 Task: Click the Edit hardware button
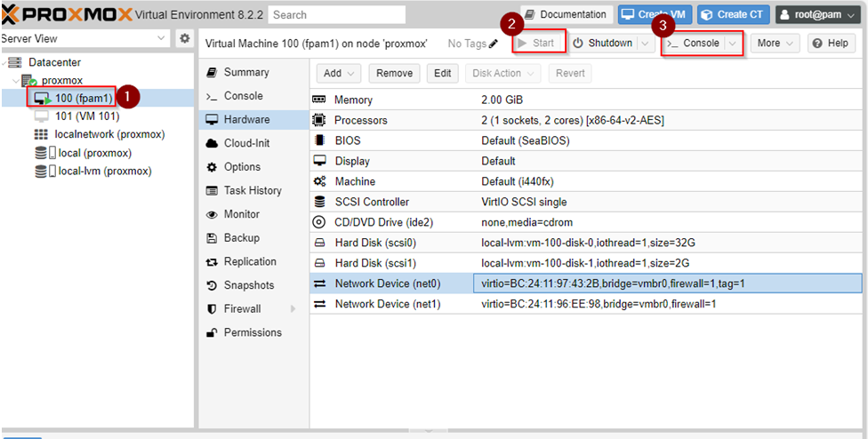pos(442,73)
